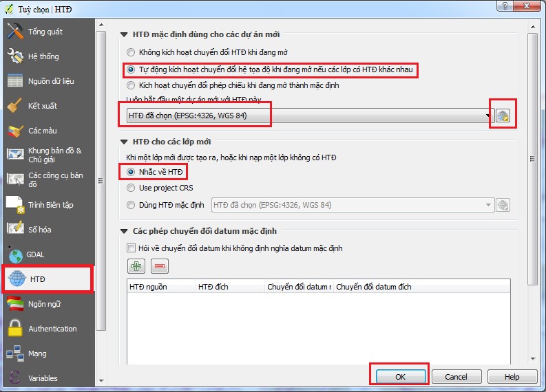
Task: Click the 'HTĐ đích' column header
Action: tap(230, 287)
